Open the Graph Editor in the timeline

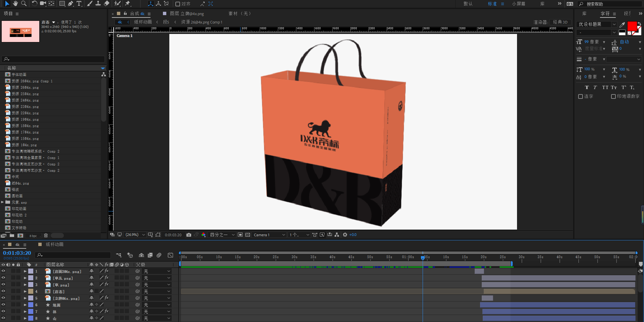pos(170,255)
